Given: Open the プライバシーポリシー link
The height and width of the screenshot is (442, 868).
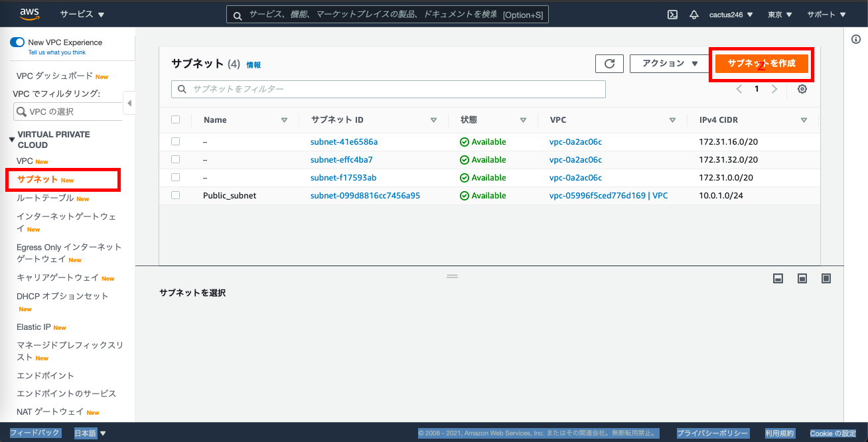Looking at the screenshot, I should click(713, 433).
